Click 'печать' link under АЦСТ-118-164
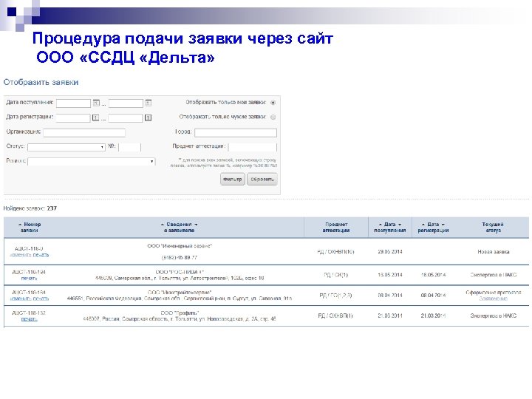The image size is (532, 399). click(41, 299)
